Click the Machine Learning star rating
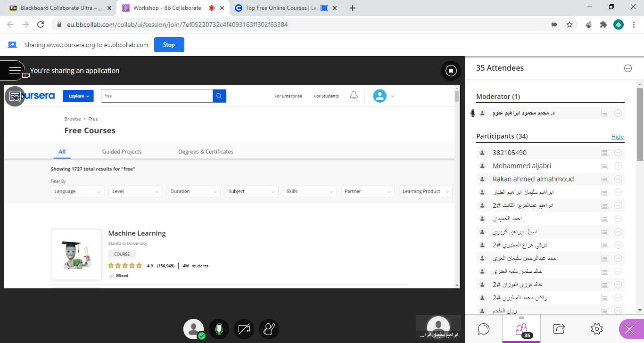The image size is (644, 343). point(125,266)
